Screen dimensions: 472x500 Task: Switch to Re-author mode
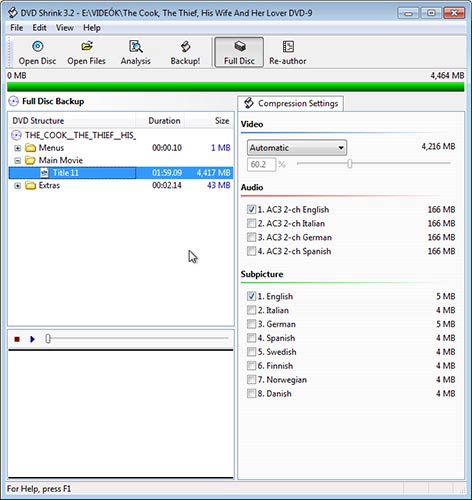[x=288, y=53]
